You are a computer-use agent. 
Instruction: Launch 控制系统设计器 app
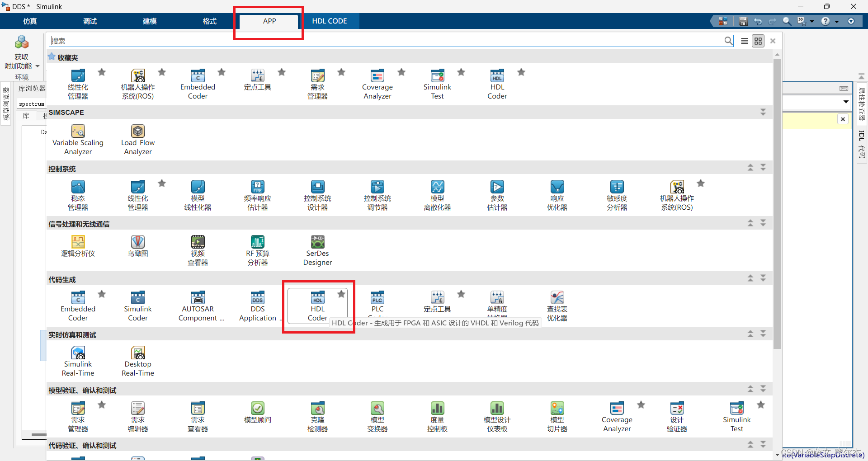click(317, 196)
